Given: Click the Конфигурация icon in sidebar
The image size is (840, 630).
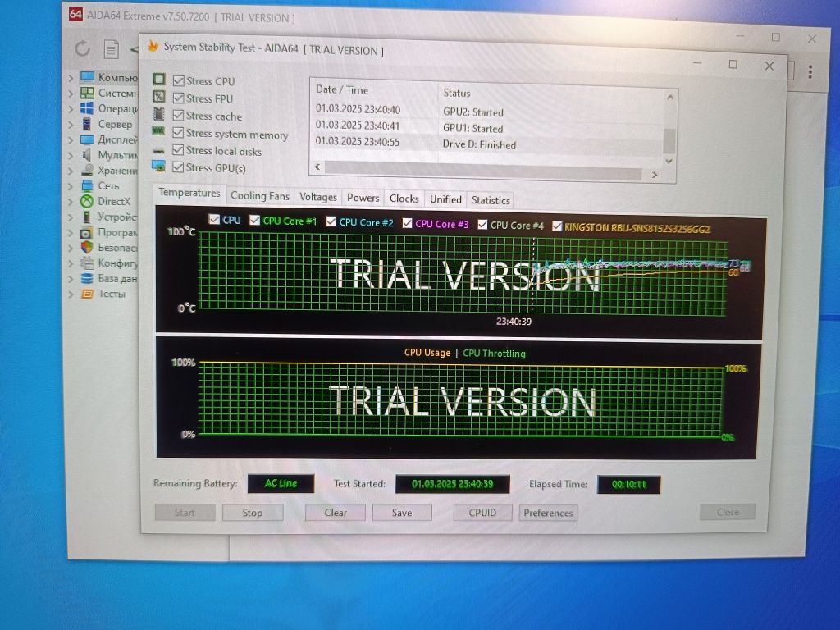Looking at the screenshot, I should [86, 263].
